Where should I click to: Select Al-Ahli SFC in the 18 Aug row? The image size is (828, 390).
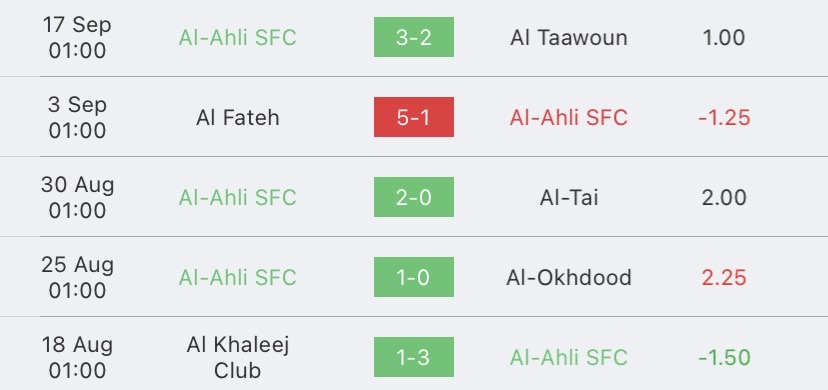pyautogui.click(x=569, y=357)
